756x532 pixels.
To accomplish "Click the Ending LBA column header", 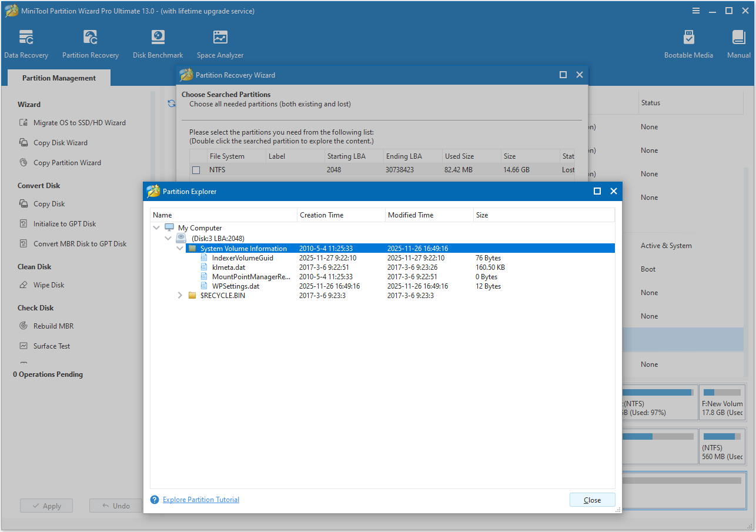I will (x=413, y=156).
